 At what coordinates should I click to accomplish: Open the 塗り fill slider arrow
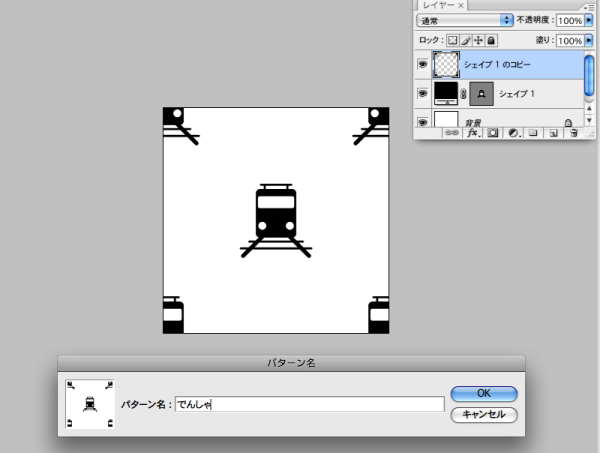[x=589, y=39]
